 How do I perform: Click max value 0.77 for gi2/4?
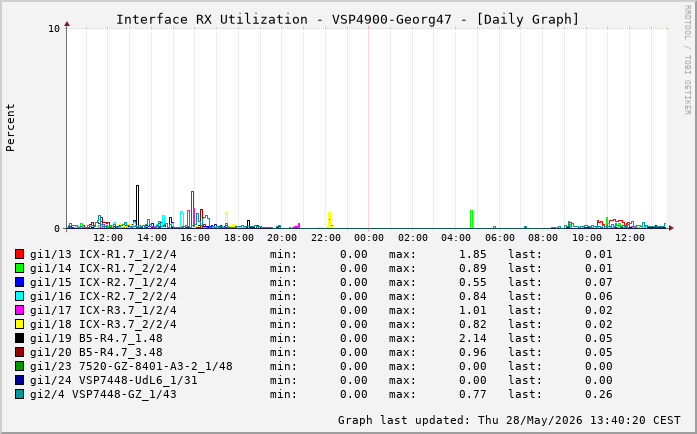tap(473, 394)
